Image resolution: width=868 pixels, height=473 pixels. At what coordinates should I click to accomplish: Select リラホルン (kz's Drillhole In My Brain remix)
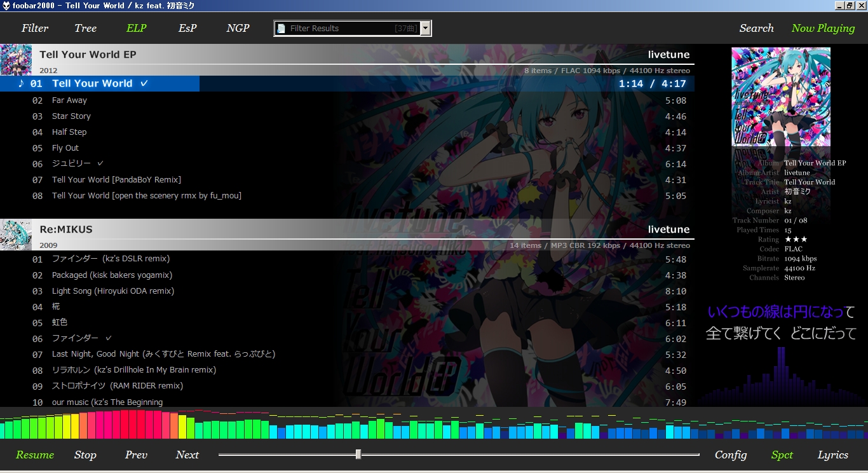click(x=347, y=370)
